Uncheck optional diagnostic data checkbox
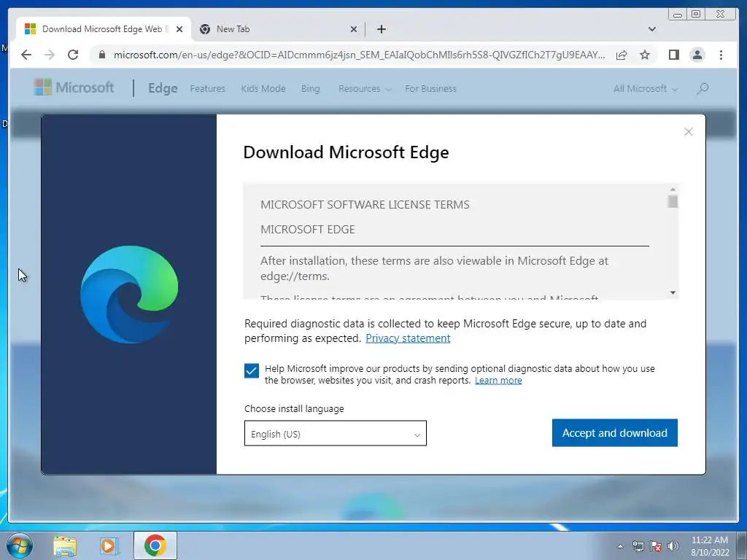 (252, 370)
